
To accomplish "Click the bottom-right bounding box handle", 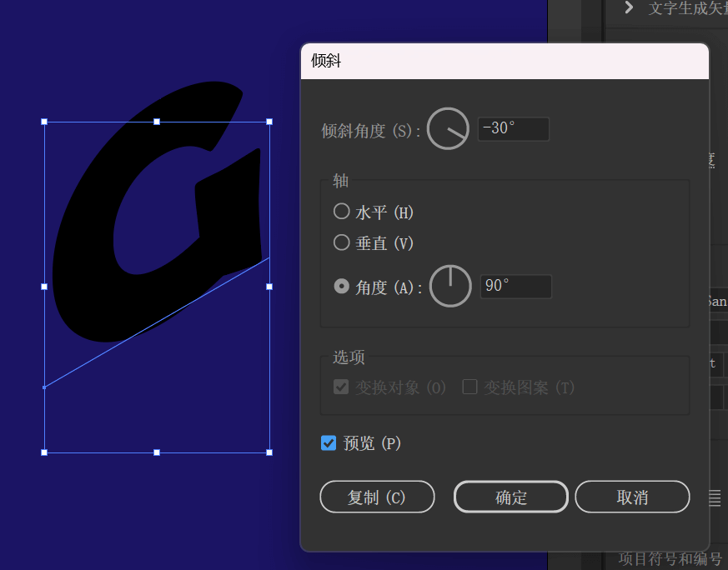I will tap(269, 452).
